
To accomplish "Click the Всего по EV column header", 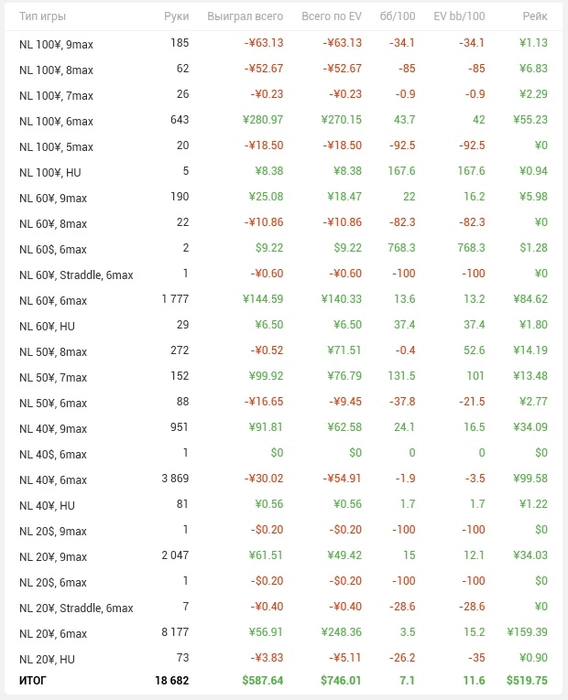I will [331, 17].
